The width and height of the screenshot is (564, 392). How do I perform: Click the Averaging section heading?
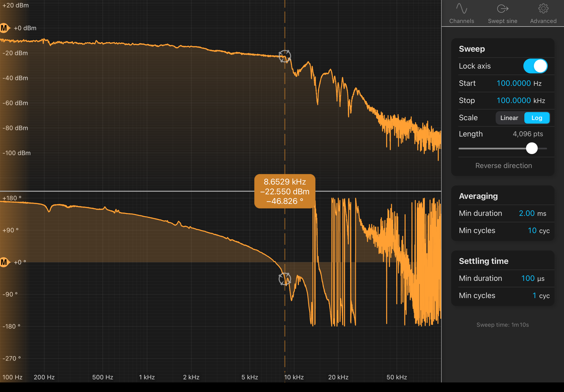(478, 196)
